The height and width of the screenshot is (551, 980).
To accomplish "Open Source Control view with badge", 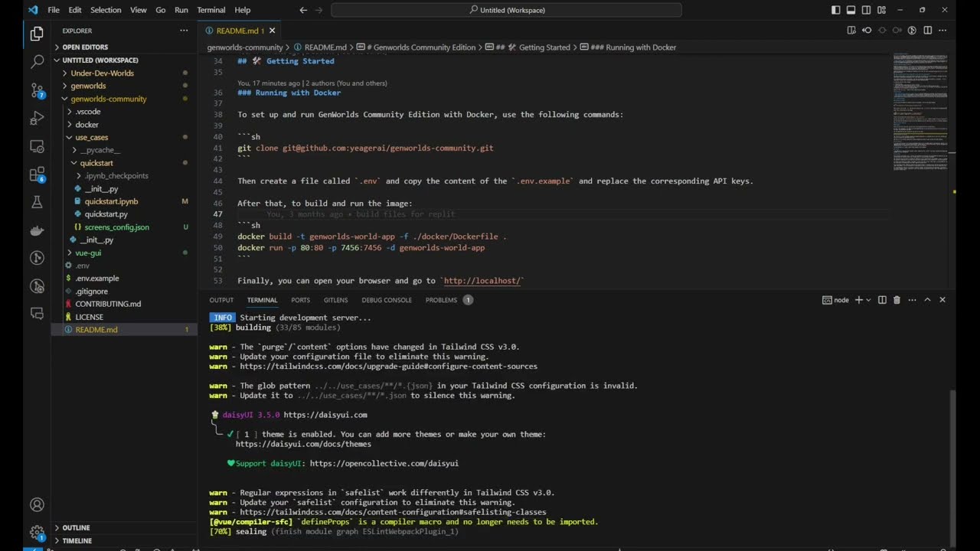I will pyautogui.click(x=37, y=90).
